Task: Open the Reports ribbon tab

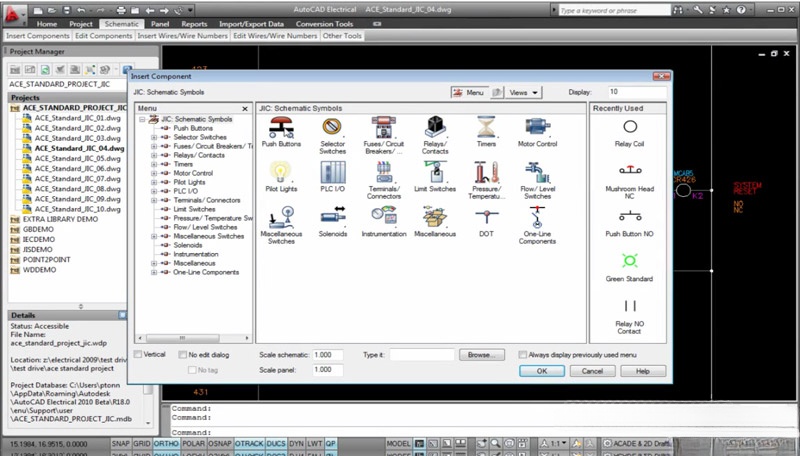Action: click(194, 24)
